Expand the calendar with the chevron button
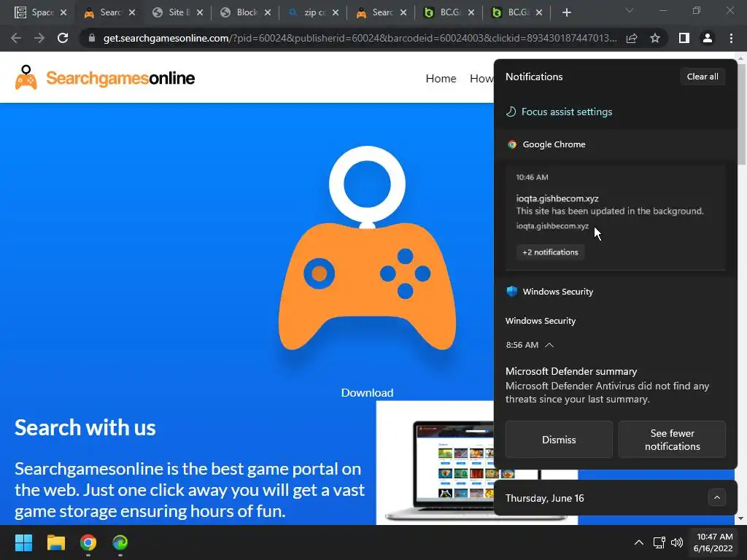The image size is (747, 560). tap(716, 497)
